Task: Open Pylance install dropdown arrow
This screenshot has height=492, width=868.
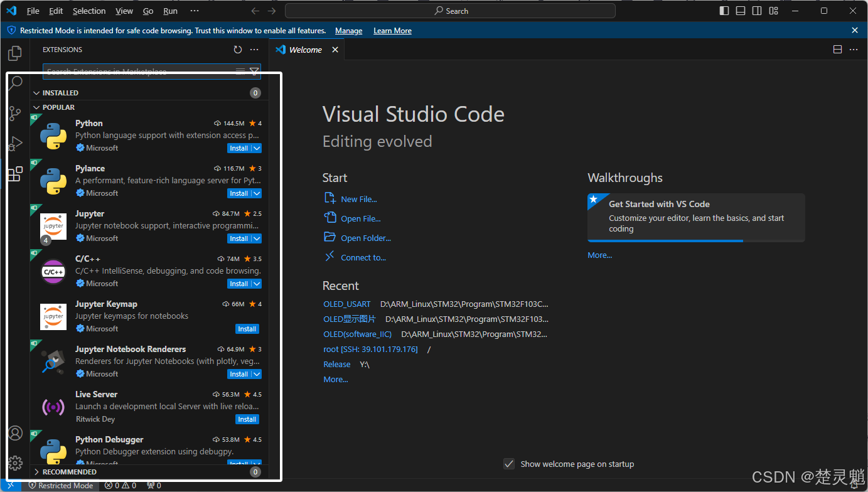Action: [257, 193]
